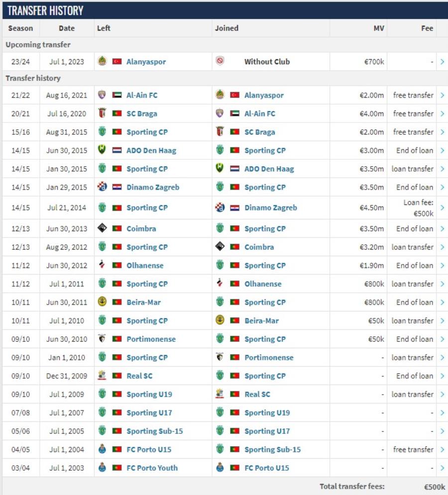Open details arrow for Jul 16, 2020 transfer
The image size is (448, 495).
point(443,113)
